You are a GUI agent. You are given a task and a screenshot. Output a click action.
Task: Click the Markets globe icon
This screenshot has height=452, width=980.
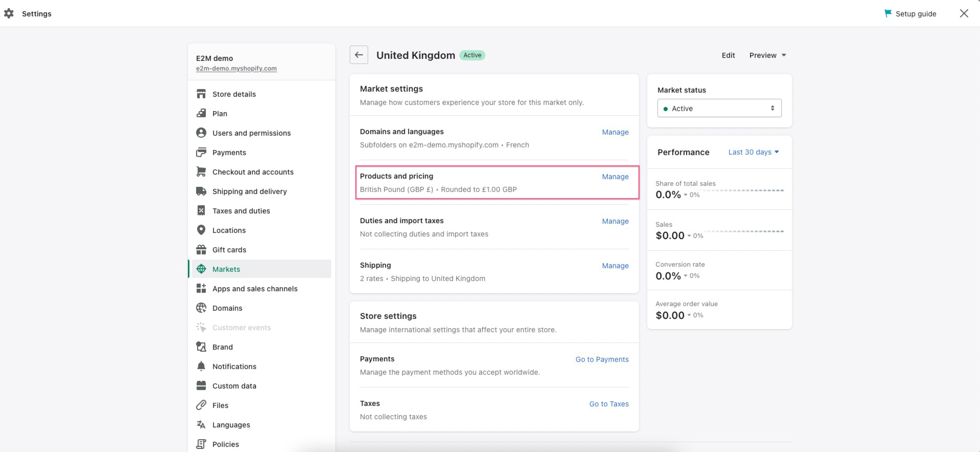coord(201,269)
